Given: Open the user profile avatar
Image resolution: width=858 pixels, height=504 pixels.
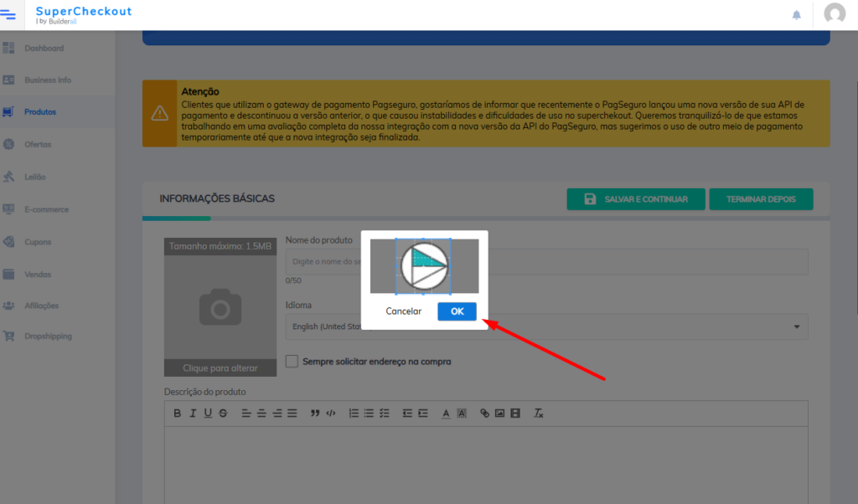Looking at the screenshot, I should tap(835, 14).
